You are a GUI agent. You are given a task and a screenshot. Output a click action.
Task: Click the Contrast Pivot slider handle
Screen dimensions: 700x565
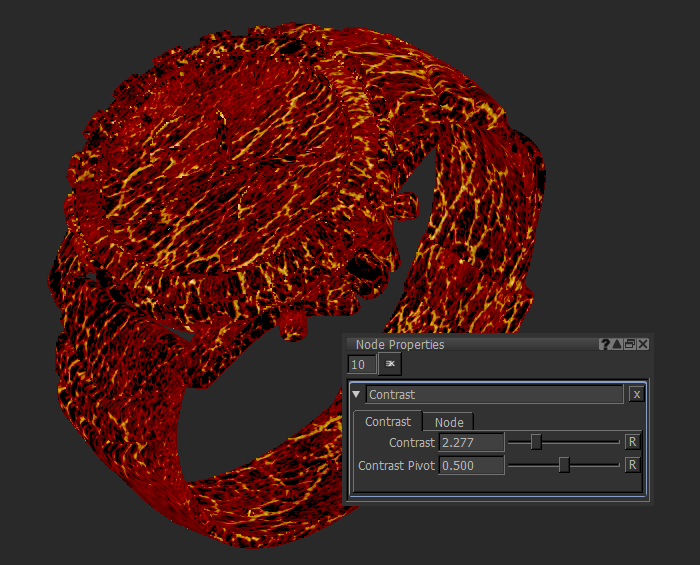[x=564, y=465]
